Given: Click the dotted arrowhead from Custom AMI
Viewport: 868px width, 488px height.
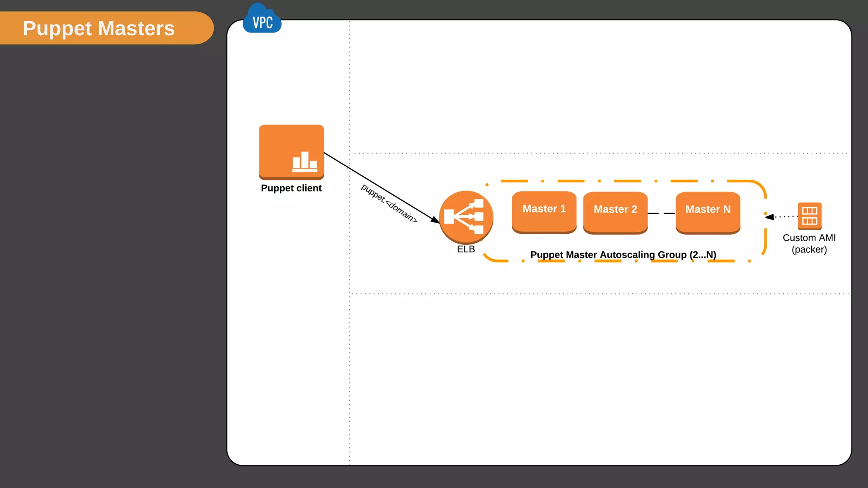Looking at the screenshot, I should coord(770,217).
